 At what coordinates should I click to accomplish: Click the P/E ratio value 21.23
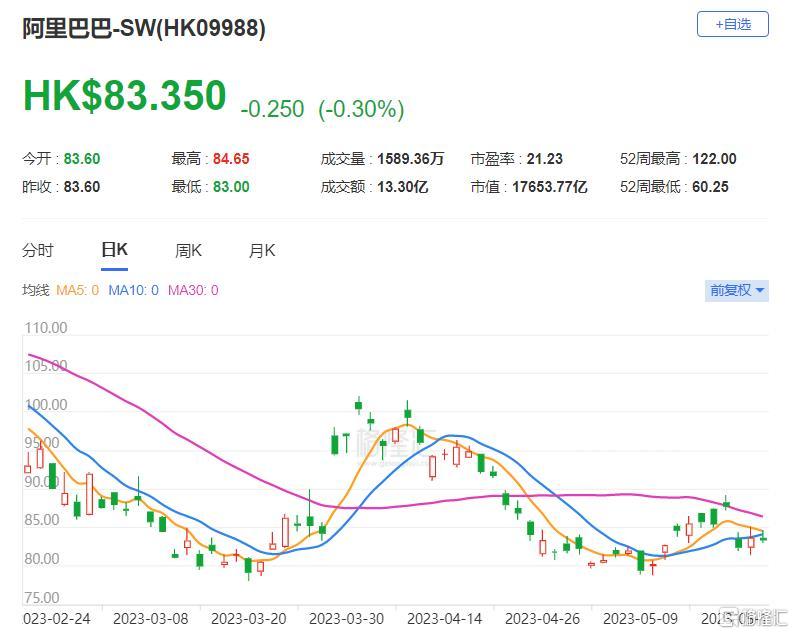544,159
